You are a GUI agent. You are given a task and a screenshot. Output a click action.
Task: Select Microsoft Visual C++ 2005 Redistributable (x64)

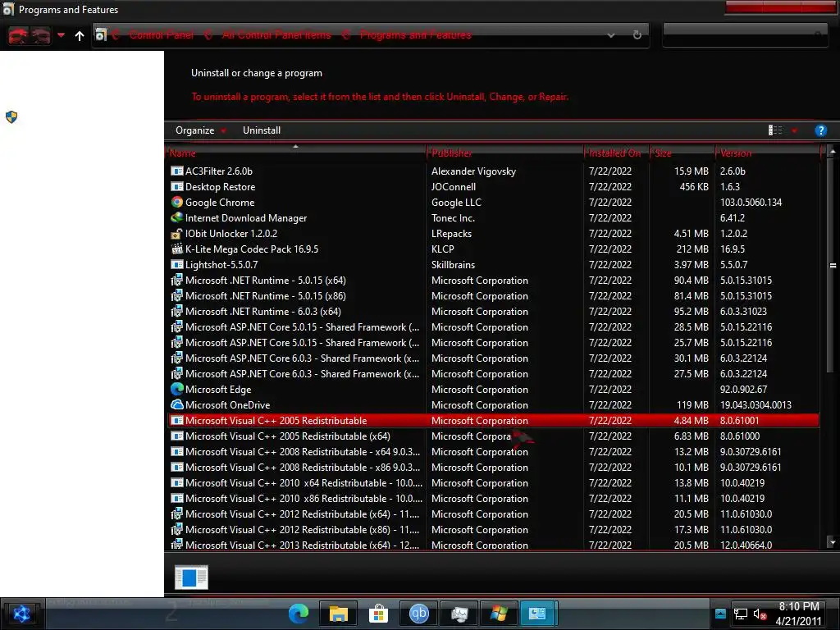(493, 436)
